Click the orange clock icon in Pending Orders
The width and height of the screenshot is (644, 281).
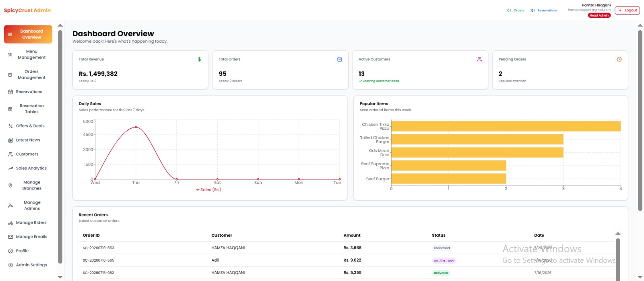pyautogui.click(x=619, y=59)
